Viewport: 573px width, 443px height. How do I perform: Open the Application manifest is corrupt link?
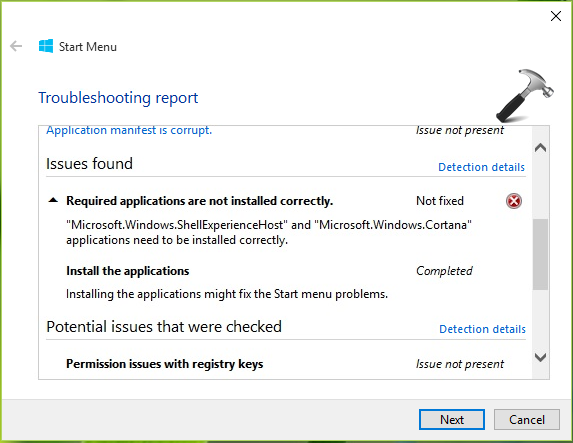pyautogui.click(x=129, y=130)
